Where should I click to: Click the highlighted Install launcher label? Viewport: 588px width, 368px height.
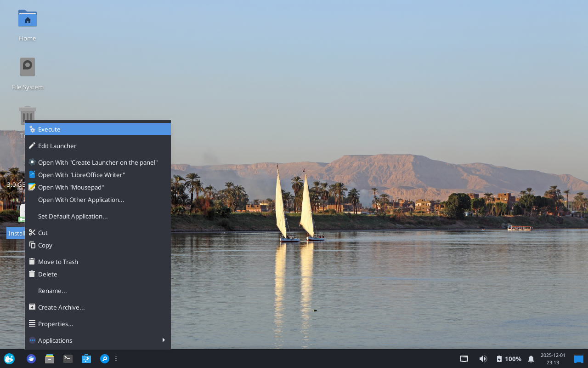click(16, 233)
